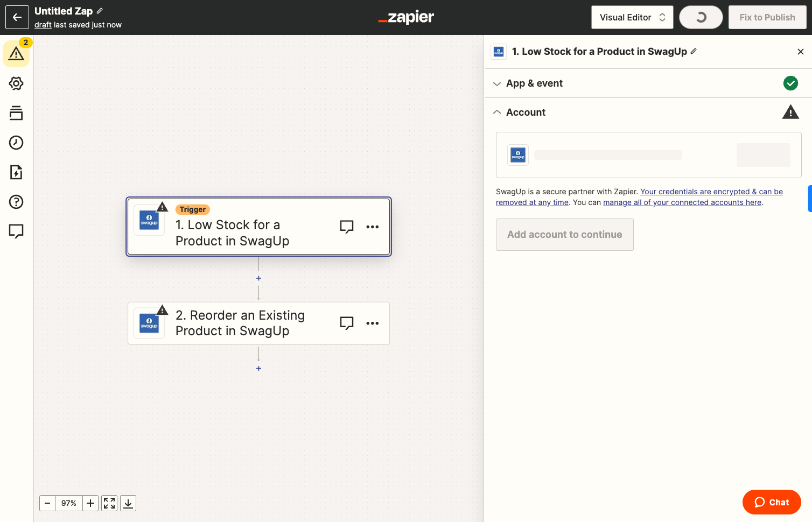This screenshot has width=812, height=522.
Task: Open more options for step 1
Action: pyautogui.click(x=373, y=227)
